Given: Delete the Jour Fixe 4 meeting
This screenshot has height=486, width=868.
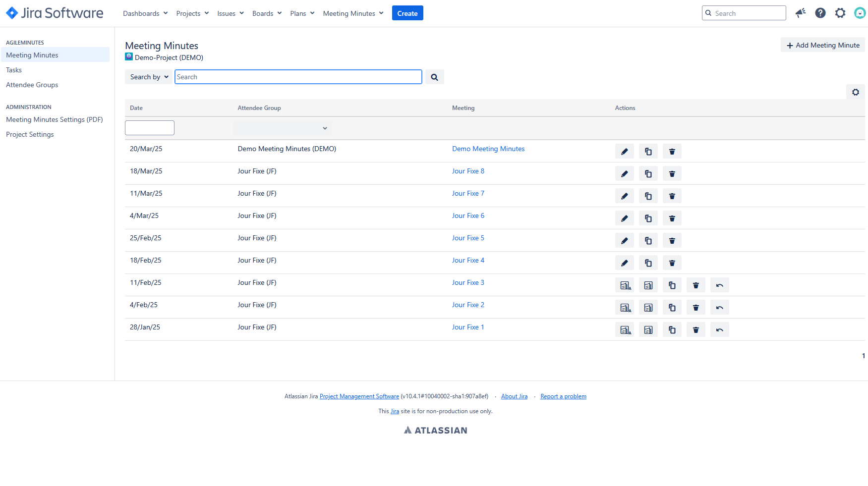Looking at the screenshot, I should click(672, 263).
